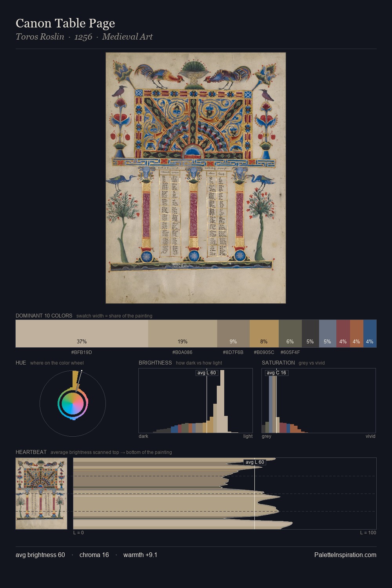Select the 5% slate blue-grey swatch

(328, 334)
